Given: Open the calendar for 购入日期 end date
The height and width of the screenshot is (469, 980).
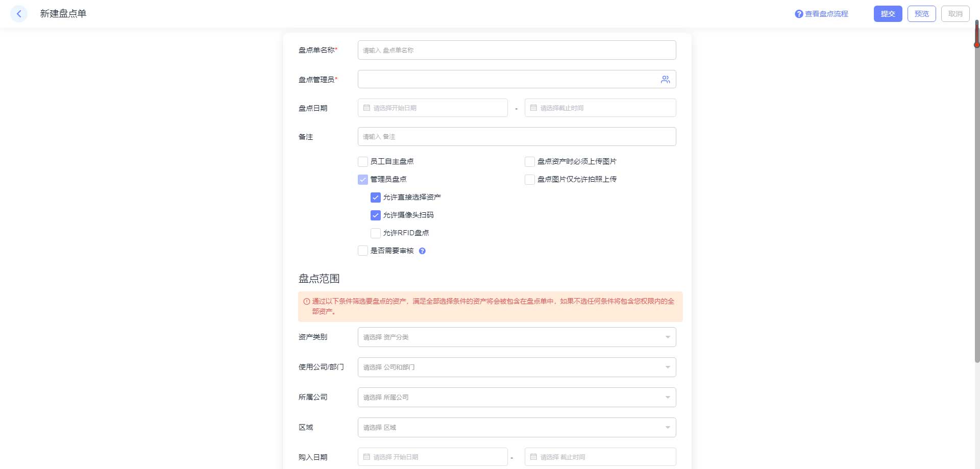Looking at the screenshot, I should click(x=533, y=457).
